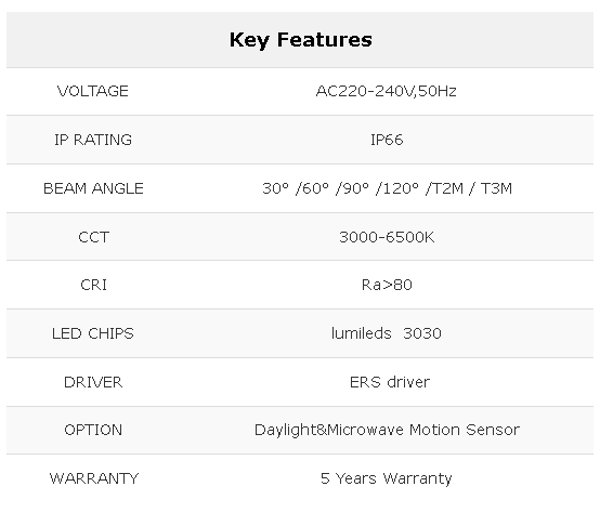Select the LED CHIPS label
Screen dimensions: 600x526
(x=93, y=333)
